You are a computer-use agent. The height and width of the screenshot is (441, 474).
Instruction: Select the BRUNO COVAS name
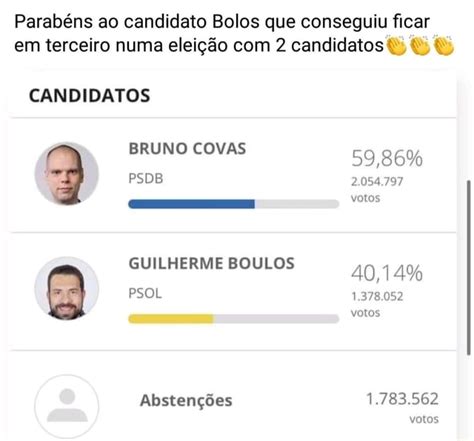pos(187,149)
